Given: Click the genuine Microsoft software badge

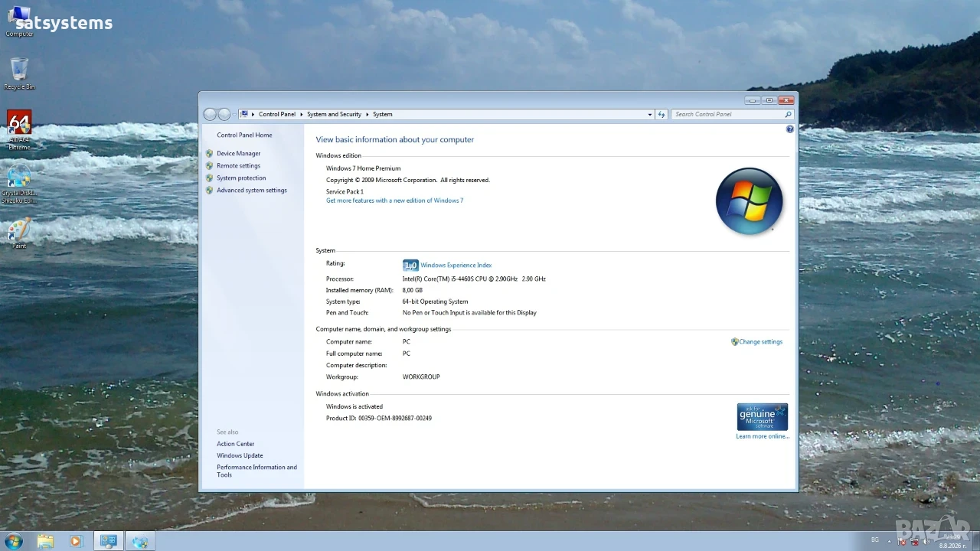Looking at the screenshot, I should click(762, 417).
